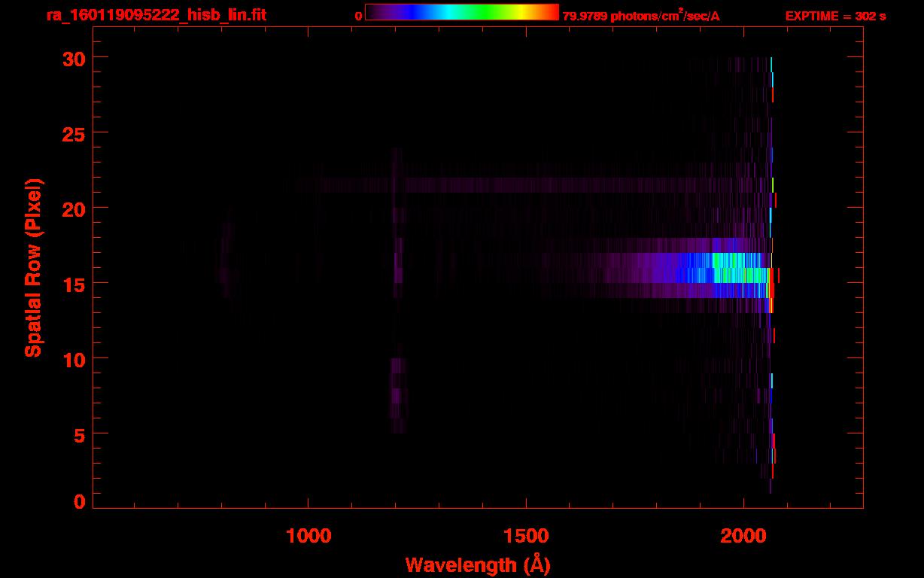Image resolution: width=924 pixels, height=578 pixels.
Task: Click the 1500 wavelength tick label
Action: [526, 536]
